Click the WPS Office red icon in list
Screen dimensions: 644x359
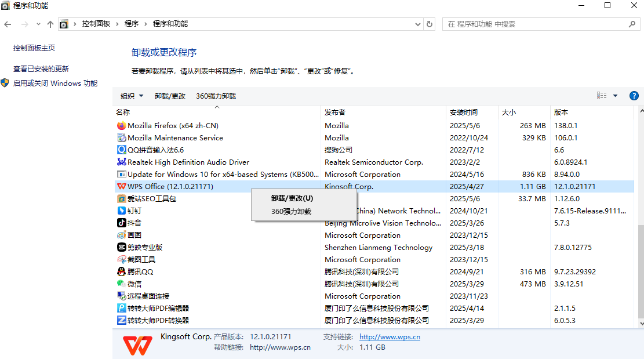pos(122,187)
